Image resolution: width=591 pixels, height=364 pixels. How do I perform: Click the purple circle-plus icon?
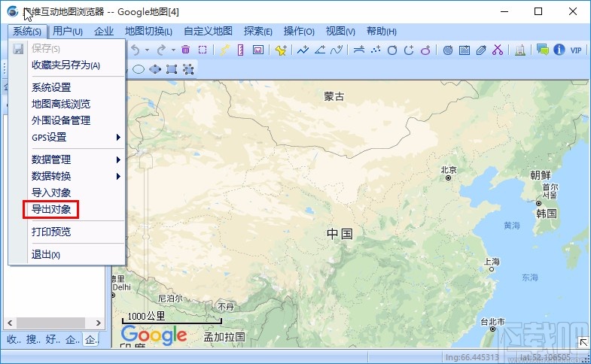point(425,50)
